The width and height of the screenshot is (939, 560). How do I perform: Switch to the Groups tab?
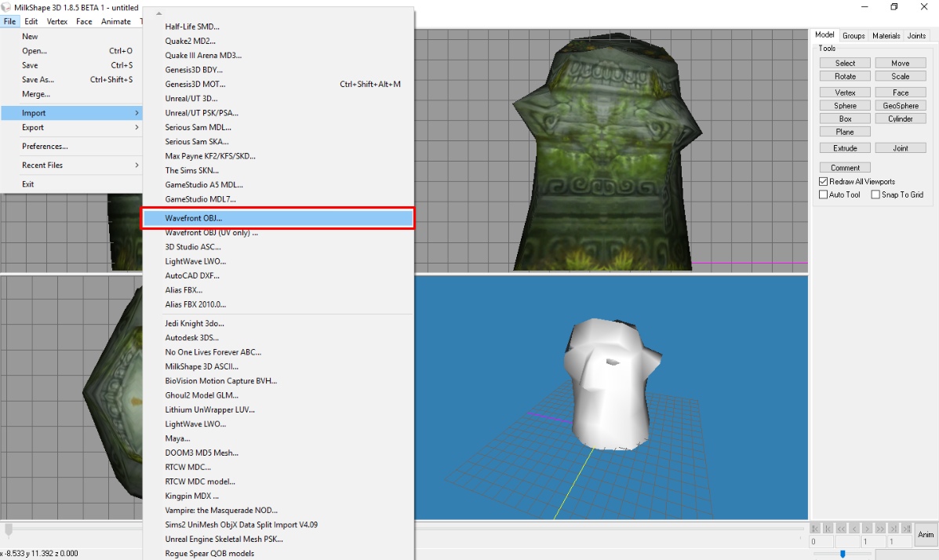point(853,36)
